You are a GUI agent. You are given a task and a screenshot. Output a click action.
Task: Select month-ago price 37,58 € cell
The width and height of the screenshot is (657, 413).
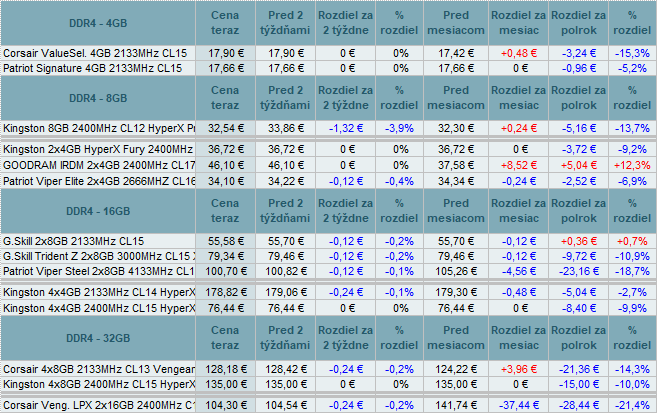click(x=456, y=165)
